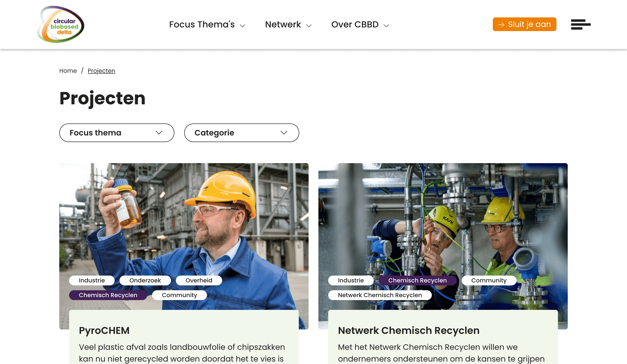Image resolution: width=627 pixels, height=364 pixels.
Task: Open the Categorie filter dropdown
Action: pyautogui.click(x=241, y=133)
